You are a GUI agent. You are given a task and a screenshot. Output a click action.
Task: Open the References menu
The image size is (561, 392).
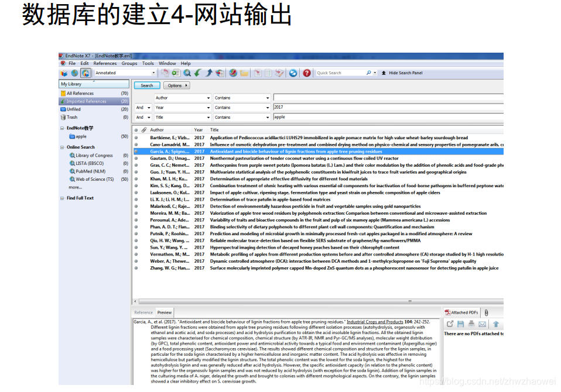pos(105,63)
